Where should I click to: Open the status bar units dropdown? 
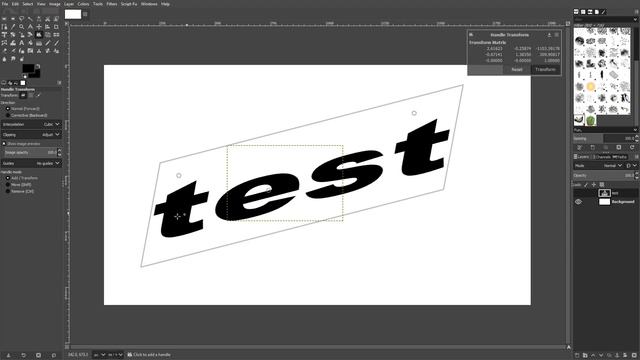pyautogui.click(x=100, y=355)
